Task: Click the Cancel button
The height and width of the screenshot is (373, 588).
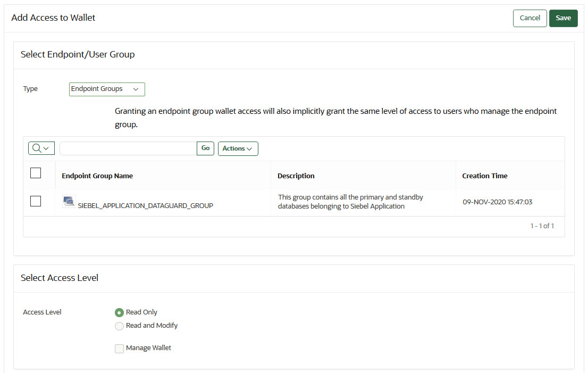Action: point(530,18)
